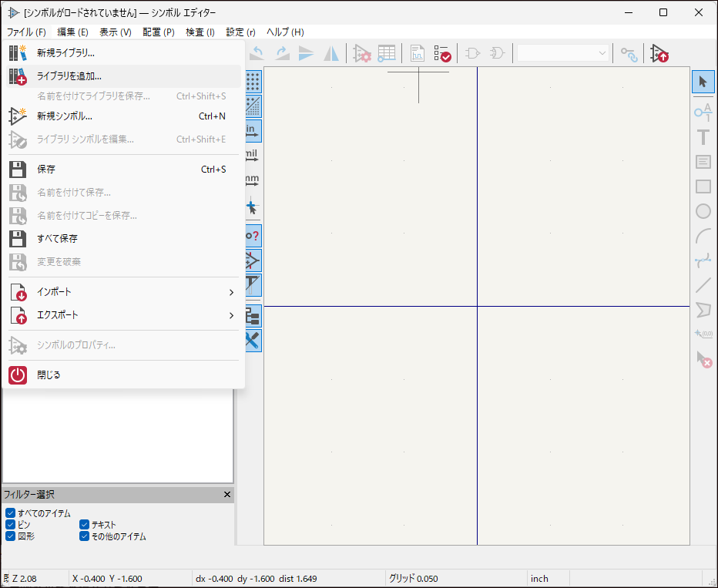This screenshot has height=588, width=718.
Task: Run the symbol checker icon
Action: click(x=442, y=53)
